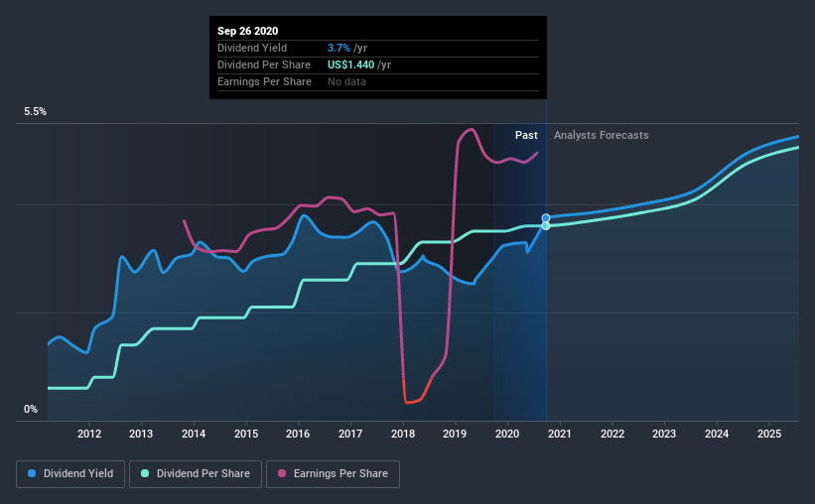
Task: Click the Earnings Per Share tooltip row label
Action: pos(265,81)
